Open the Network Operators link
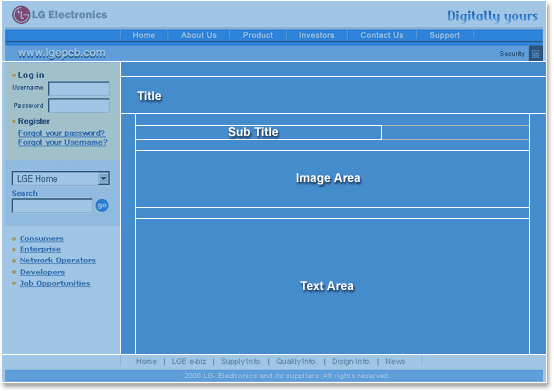Image resolution: width=554 pixels, height=391 pixels. point(58,260)
